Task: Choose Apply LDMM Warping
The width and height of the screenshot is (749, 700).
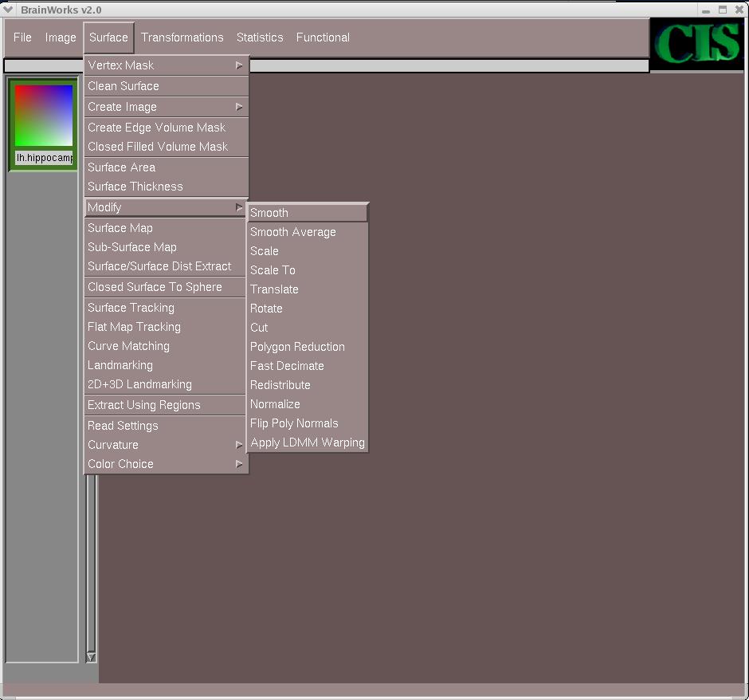Action: point(308,442)
